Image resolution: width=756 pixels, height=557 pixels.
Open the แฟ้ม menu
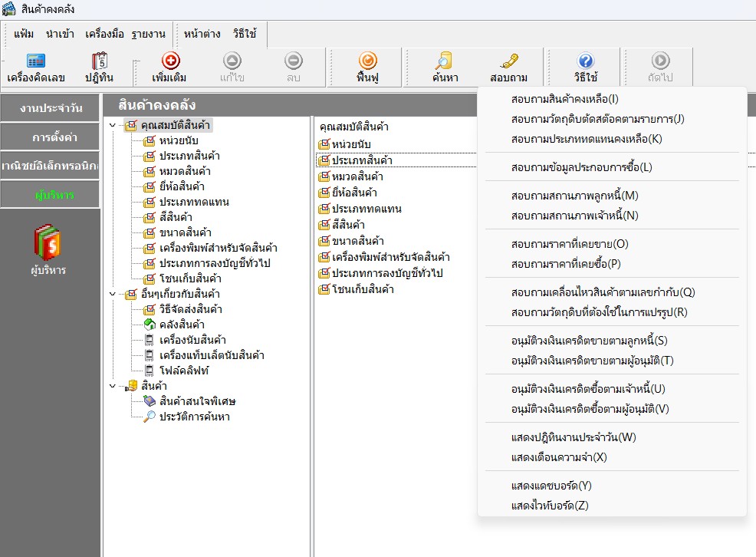coord(24,35)
